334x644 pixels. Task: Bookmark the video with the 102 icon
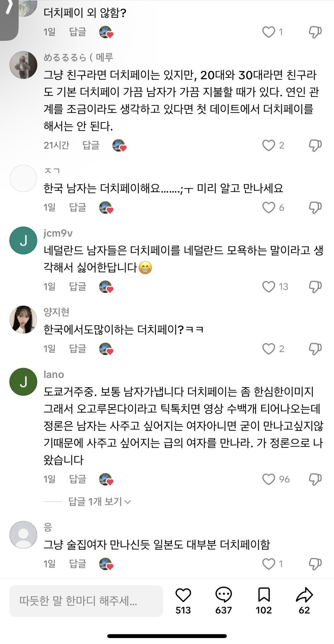[x=263, y=595]
